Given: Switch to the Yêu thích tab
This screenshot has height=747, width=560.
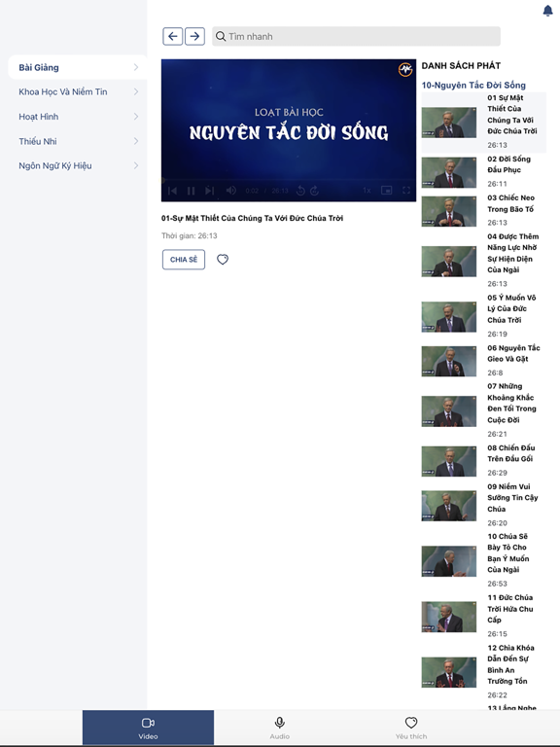Looking at the screenshot, I should coord(411,728).
